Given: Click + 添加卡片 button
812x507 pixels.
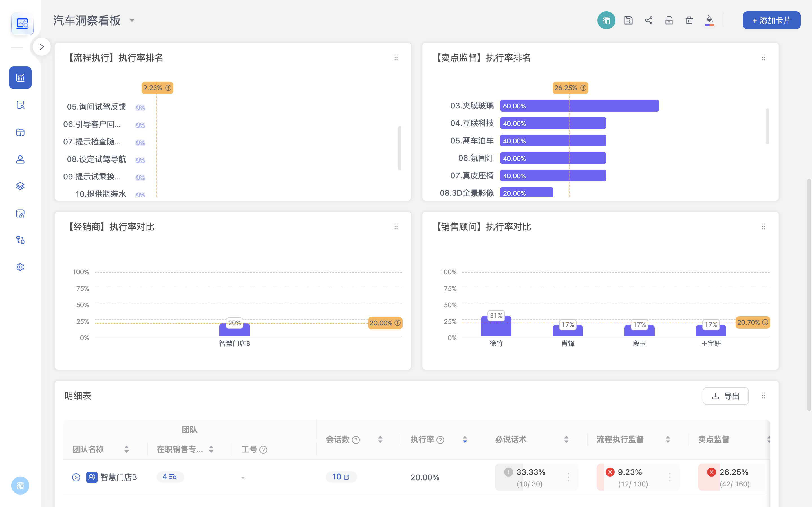Looking at the screenshot, I should (x=771, y=21).
